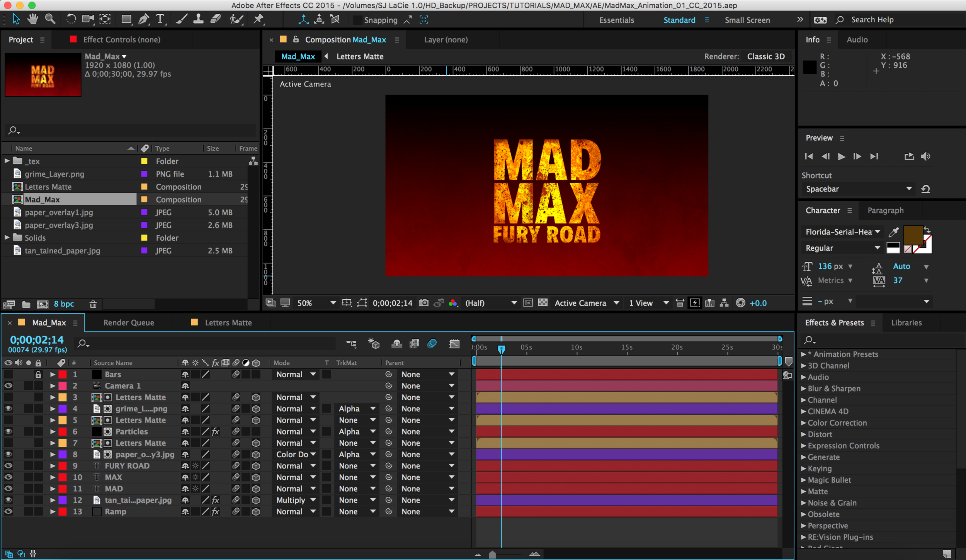Switch to the Letters Matte timeline tab
Viewport: 966px width, 560px height.
click(x=228, y=322)
